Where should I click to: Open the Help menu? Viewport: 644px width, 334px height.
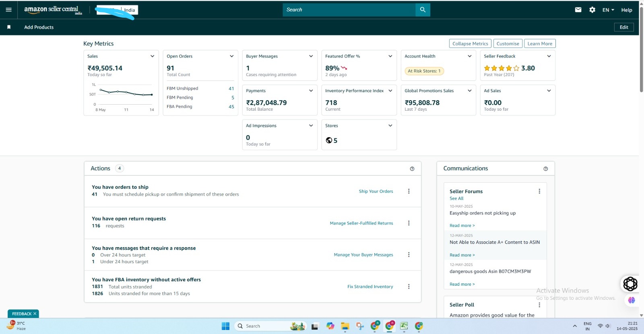[x=626, y=10]
